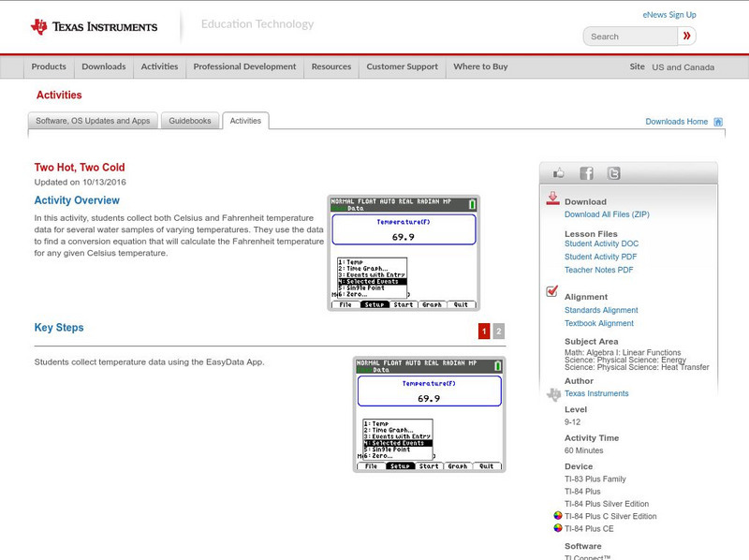Click color icon beside TI-84 Plus C Silver Edition

pos(557,516)
